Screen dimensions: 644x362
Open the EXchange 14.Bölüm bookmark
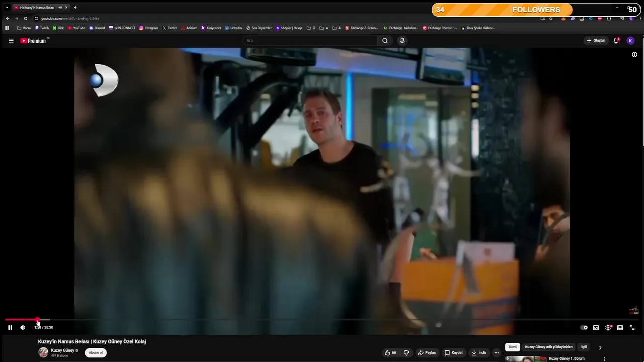point(400,28)
